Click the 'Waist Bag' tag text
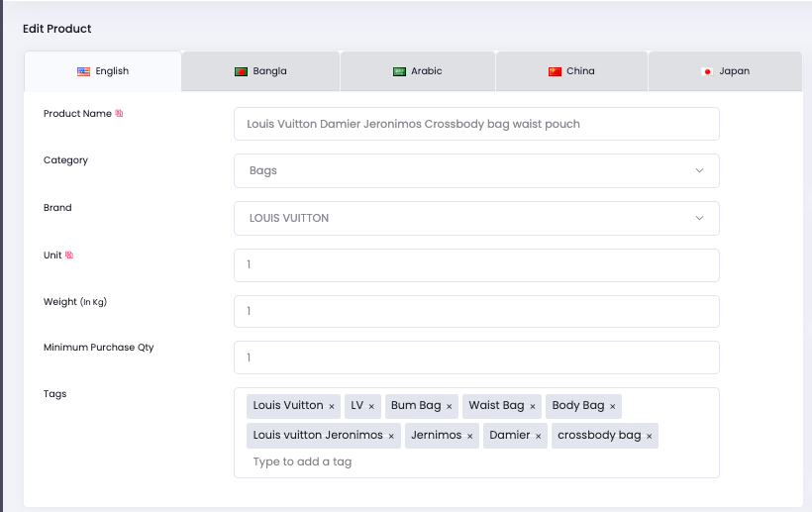 pos(497,405)
